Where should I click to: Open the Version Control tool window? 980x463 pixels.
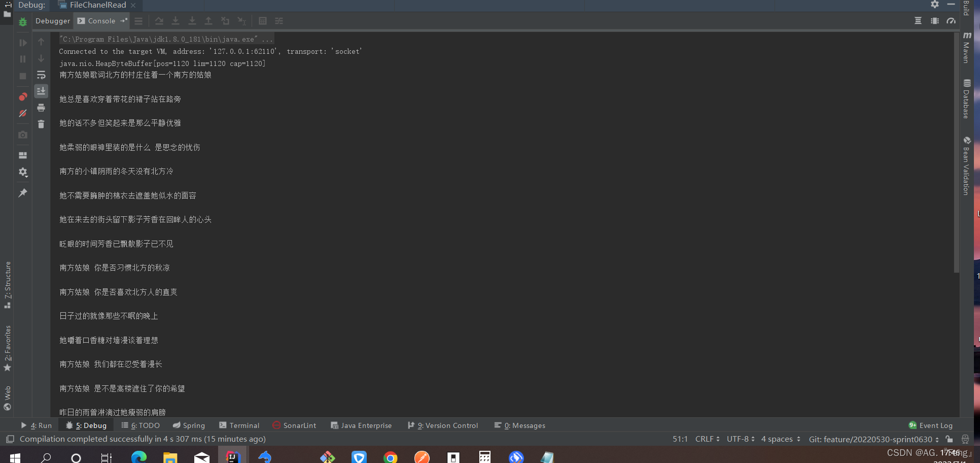443,425
